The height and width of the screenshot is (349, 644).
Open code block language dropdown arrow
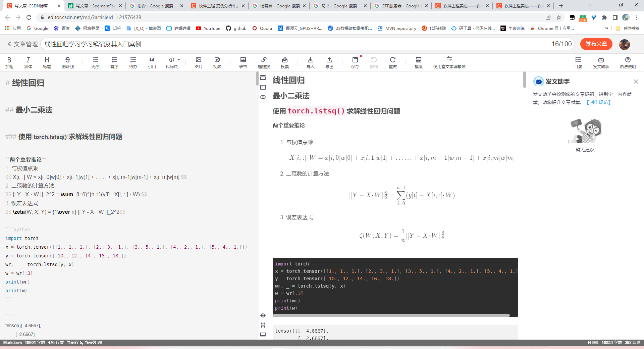179,60
